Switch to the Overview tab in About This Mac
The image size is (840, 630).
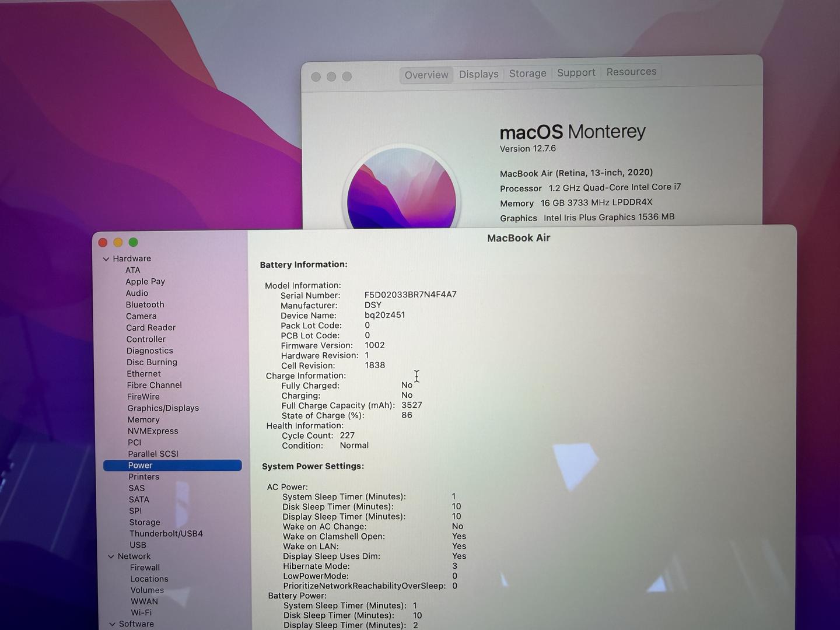coord(426,75)
